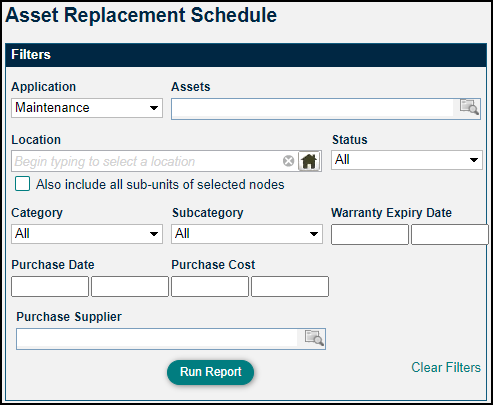Click the Location text box
The height and width of the screenshot is (405, 493).
click(x=147, y=161)
